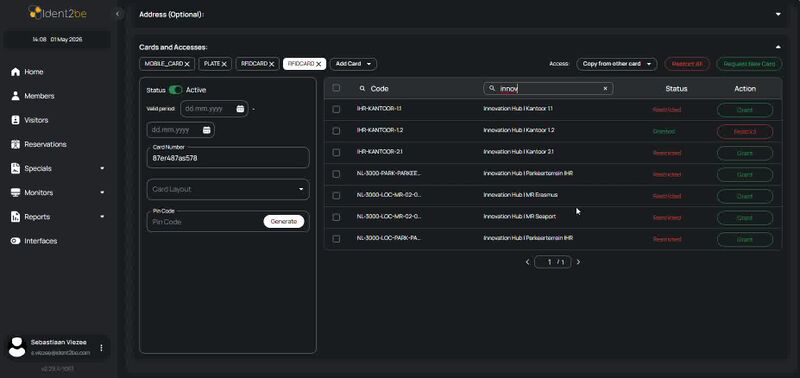The width and height of the screenshot is (800, 378).
Task: Open the Monitors icon in sidebar
Action: coord(15,193)
